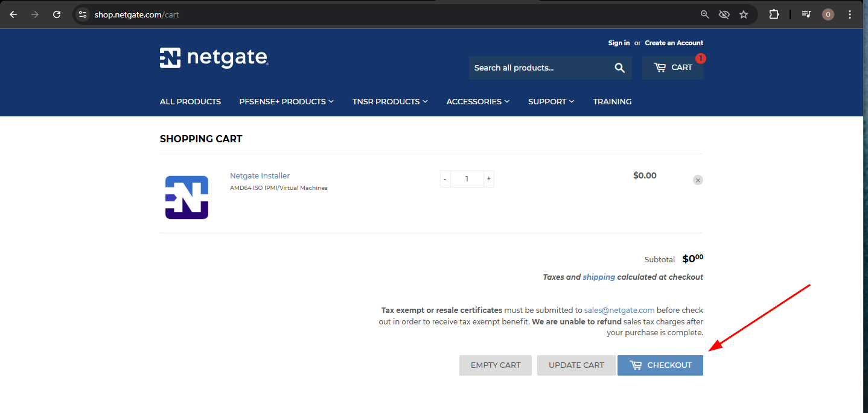Click the AMD64 ISO IPMI/Virtual Machines text

point(279,188)
